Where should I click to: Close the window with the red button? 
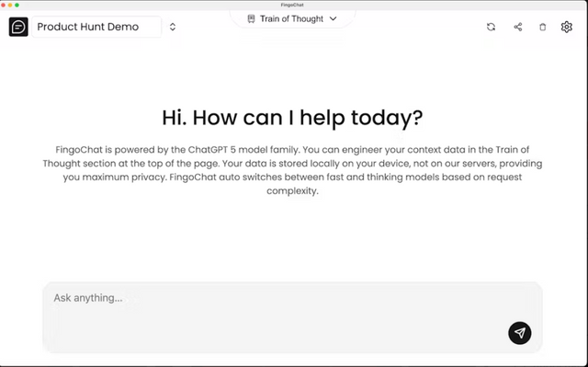(4, 5)
